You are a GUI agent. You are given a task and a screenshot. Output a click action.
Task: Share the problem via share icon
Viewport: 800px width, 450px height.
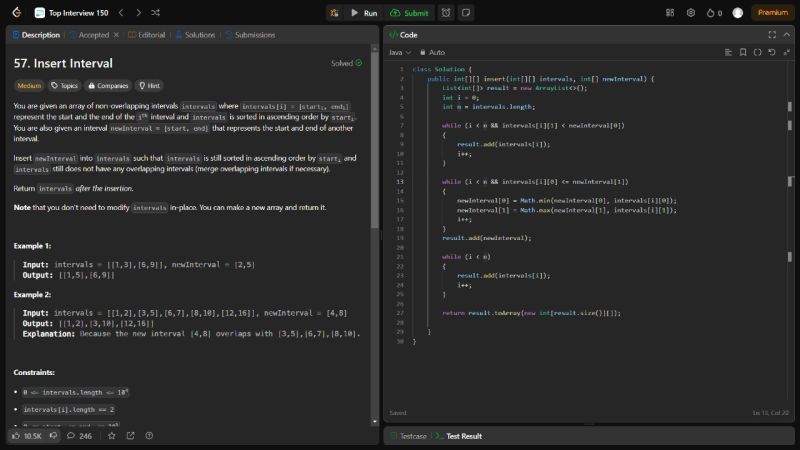tap(131, 436)
